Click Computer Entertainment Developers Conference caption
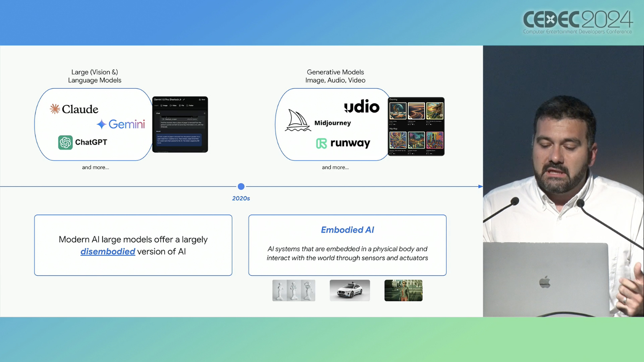644x362 pixels. (x=577, y=32)
